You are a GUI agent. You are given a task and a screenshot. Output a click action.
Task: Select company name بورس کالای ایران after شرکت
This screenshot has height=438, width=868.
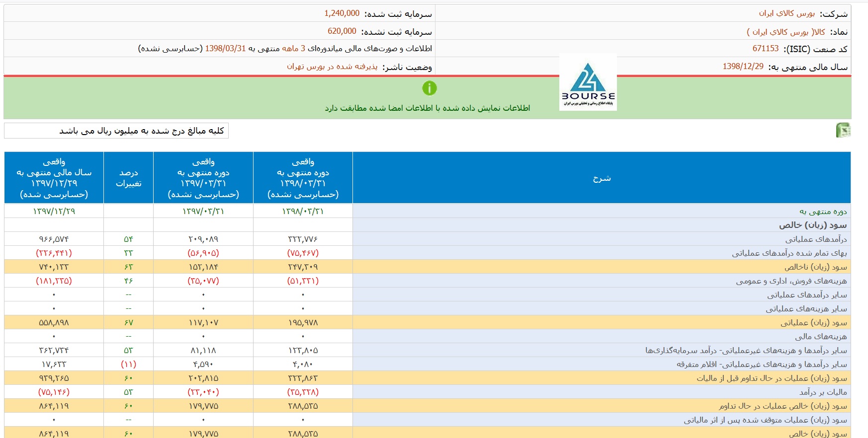(786, 13)
